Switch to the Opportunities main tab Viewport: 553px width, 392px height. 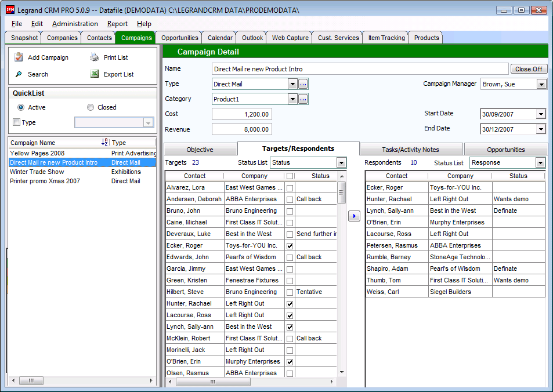tap(179, 38)
